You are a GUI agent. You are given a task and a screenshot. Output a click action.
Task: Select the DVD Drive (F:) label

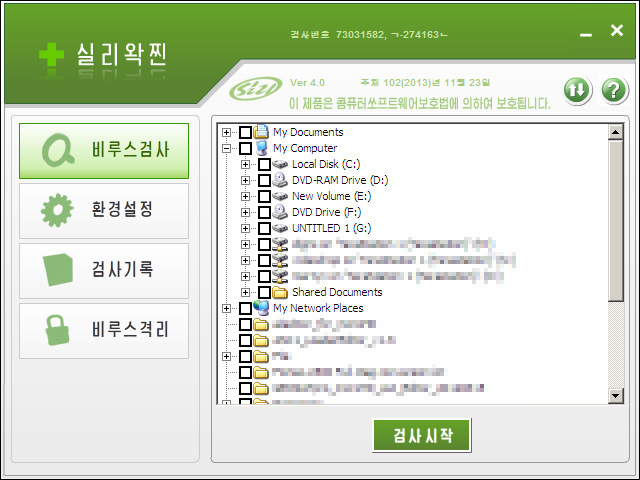327,212
